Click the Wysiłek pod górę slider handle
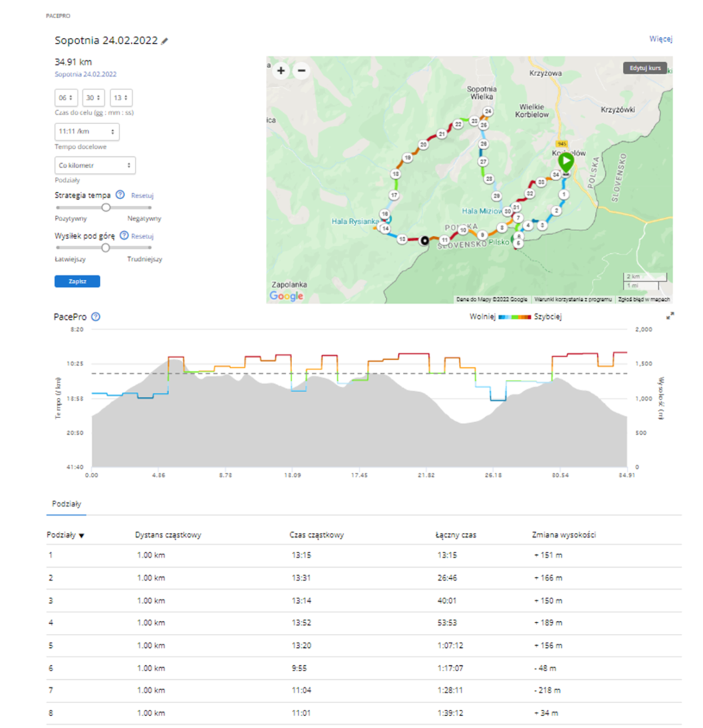Screen dimensions: 703x728 pyautogui.click(x=106, y=248)
